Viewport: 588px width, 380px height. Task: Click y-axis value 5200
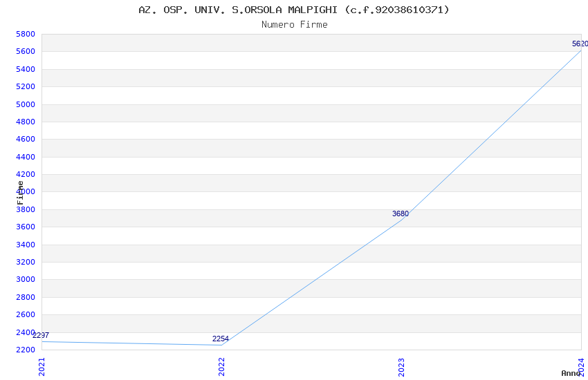(26, 86)
